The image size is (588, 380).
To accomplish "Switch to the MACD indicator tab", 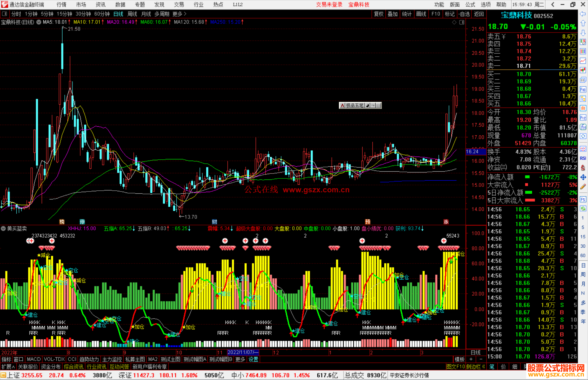I will (33, 359).
